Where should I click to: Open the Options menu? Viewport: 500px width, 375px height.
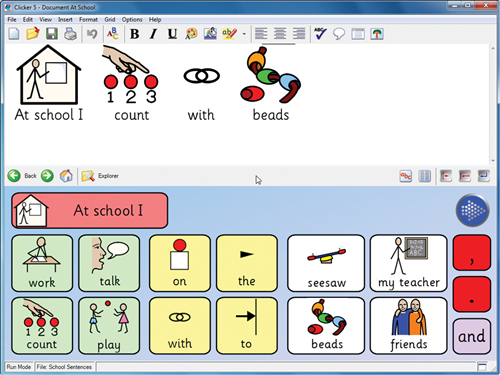[x=132, y=20]
